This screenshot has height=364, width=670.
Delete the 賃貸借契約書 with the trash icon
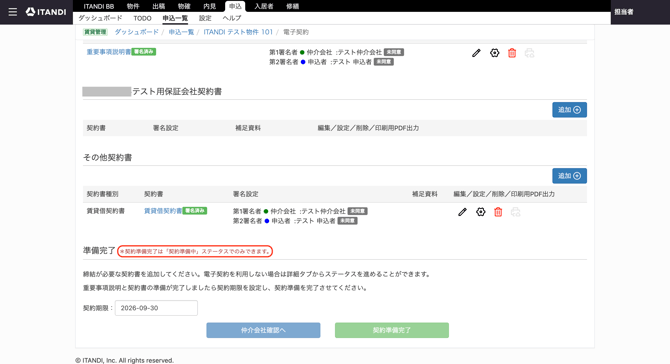click(x=498, y=212)
